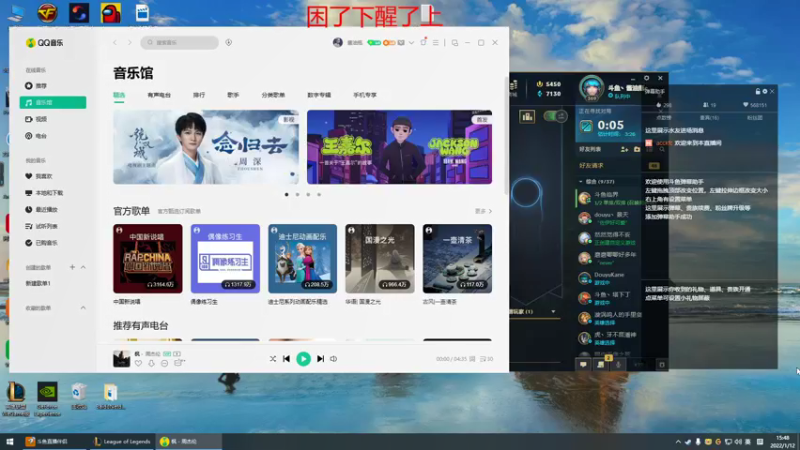800x450 pixels.
Task: Play the current song with the green button
Action: click(x=304, y=359)
